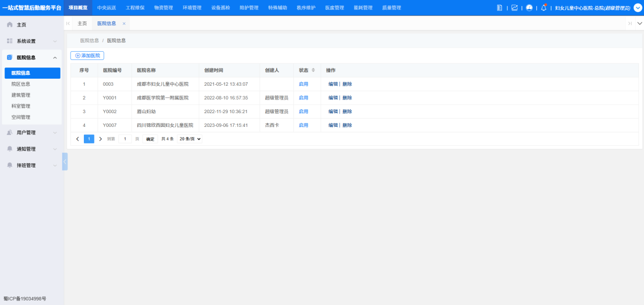Open 设备巡检 in top navigation
Image resolution: width=644 pixels, height=305 pixels.
tap(221, 8)
